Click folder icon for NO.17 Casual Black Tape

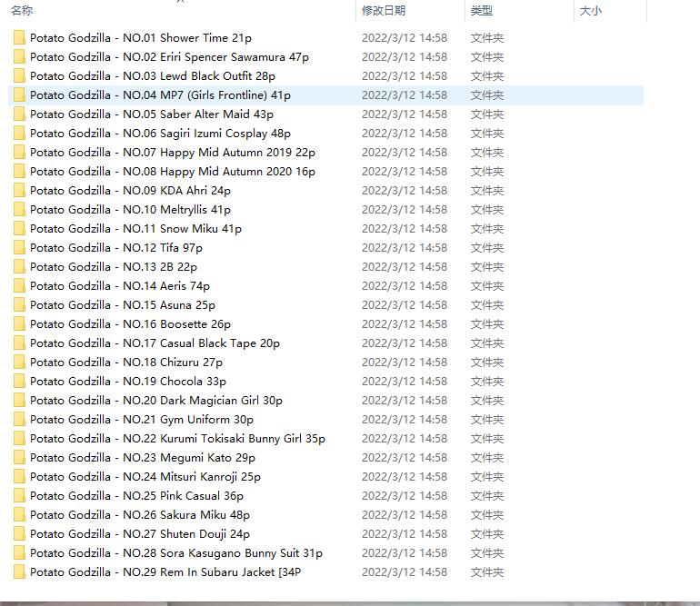pyautogui.click(x=19, y=343)
